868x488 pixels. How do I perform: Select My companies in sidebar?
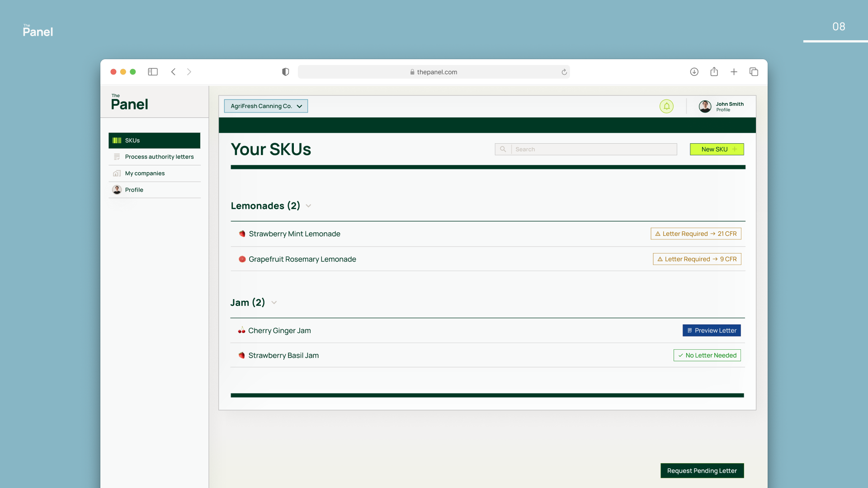pos(145,174)
